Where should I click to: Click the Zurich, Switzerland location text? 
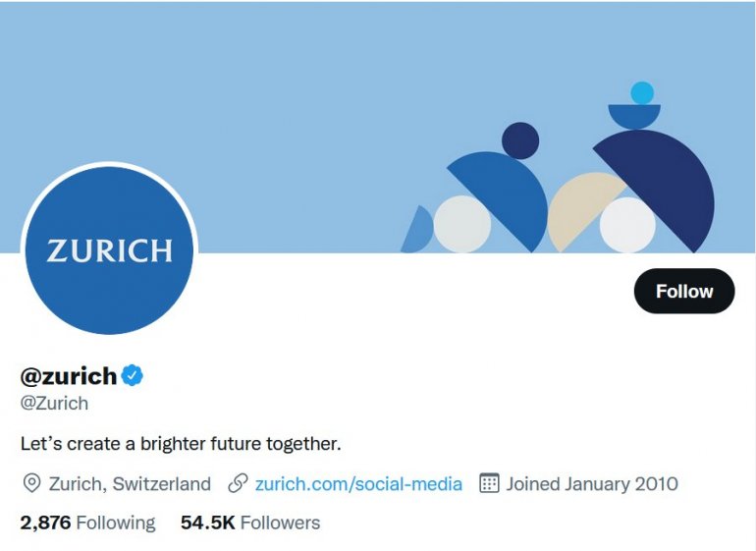pos(130,483)
